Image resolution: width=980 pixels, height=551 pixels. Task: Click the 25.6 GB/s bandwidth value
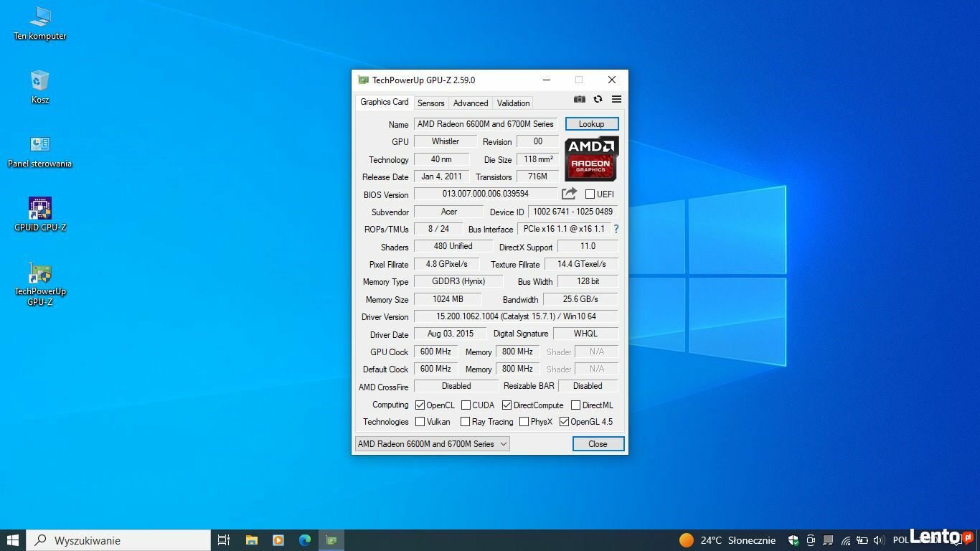[x=580, y=299]
